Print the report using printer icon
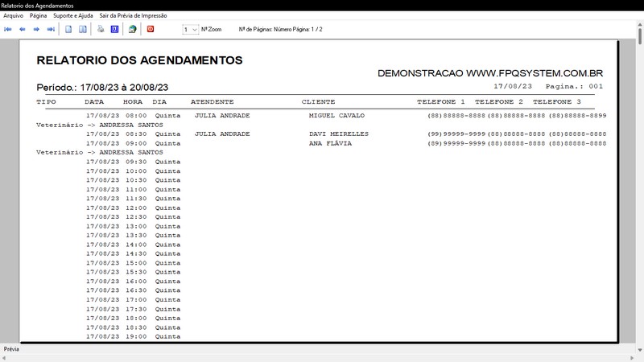Image resolution: width=644 pixels, height=362 pixels. pos(101,29)
